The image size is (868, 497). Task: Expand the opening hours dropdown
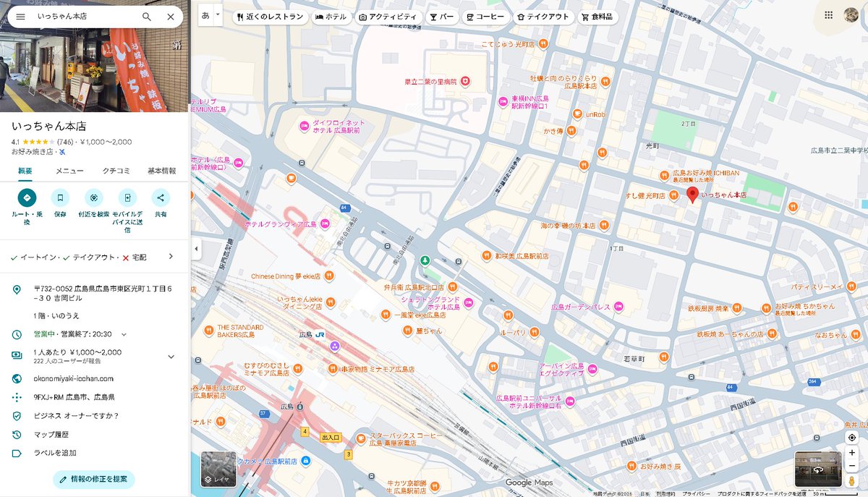(x=124, y=334)
